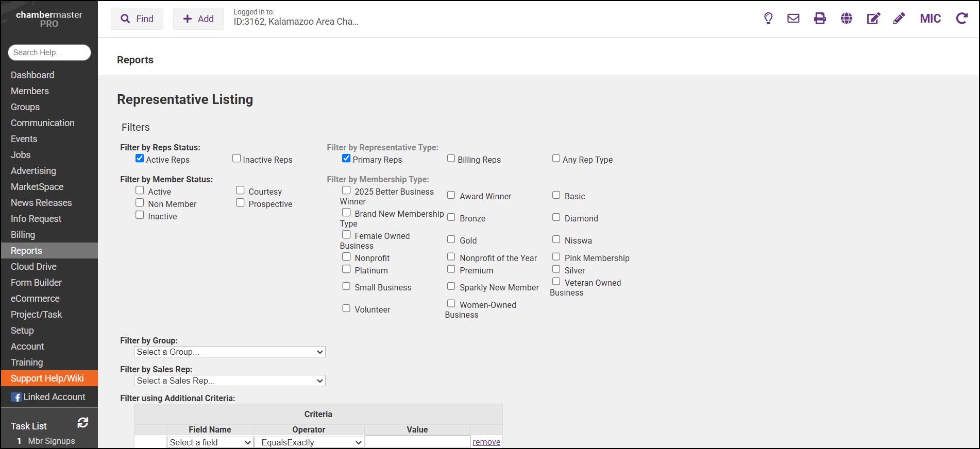Click the square edit note icon
The height and width of the screenshot is (449, 980).
tap(873, 19)
